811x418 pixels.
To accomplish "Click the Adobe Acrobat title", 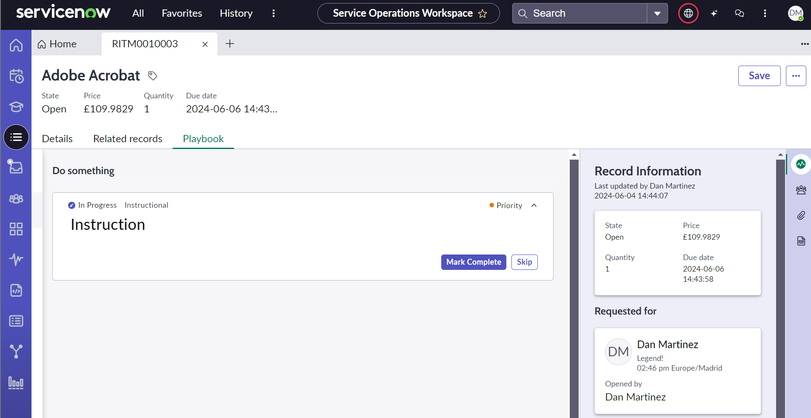I will (91, 76).
